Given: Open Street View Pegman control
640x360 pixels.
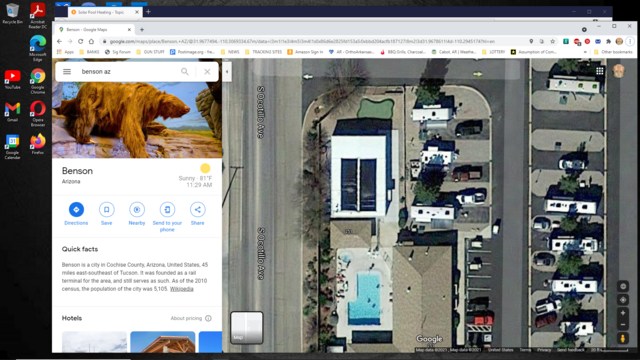Looking at the screenshot, I should coord(623,338).
